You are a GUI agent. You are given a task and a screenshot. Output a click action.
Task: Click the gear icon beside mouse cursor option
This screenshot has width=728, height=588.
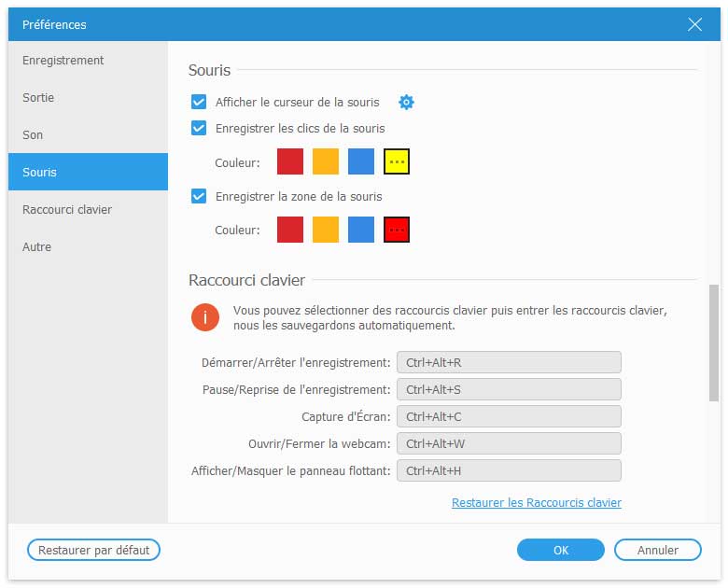[406, 103]
